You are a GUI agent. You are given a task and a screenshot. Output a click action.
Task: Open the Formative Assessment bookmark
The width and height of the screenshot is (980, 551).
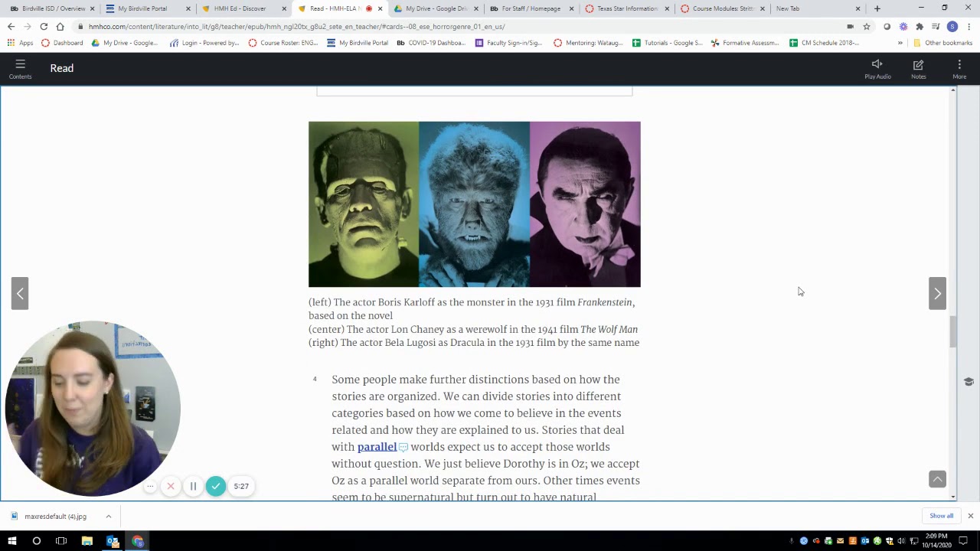(x=745, y=43)
